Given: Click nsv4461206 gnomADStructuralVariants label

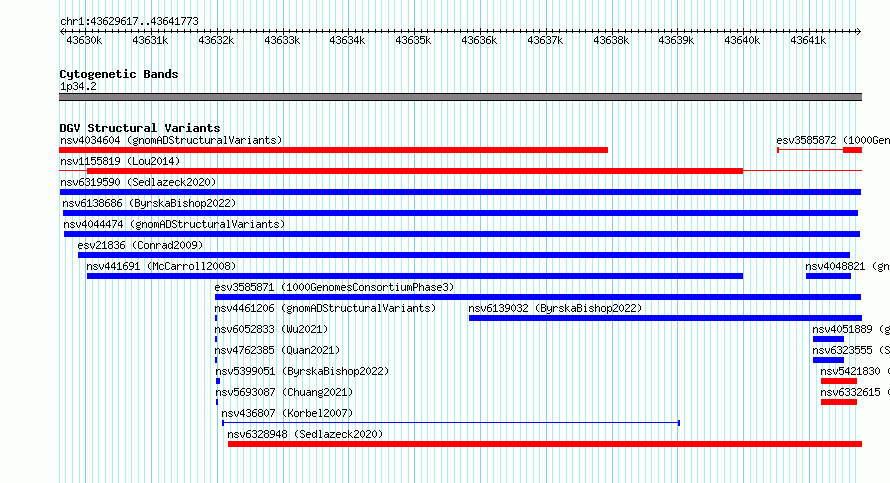Looking at the screenshot, I should (325, 308).
